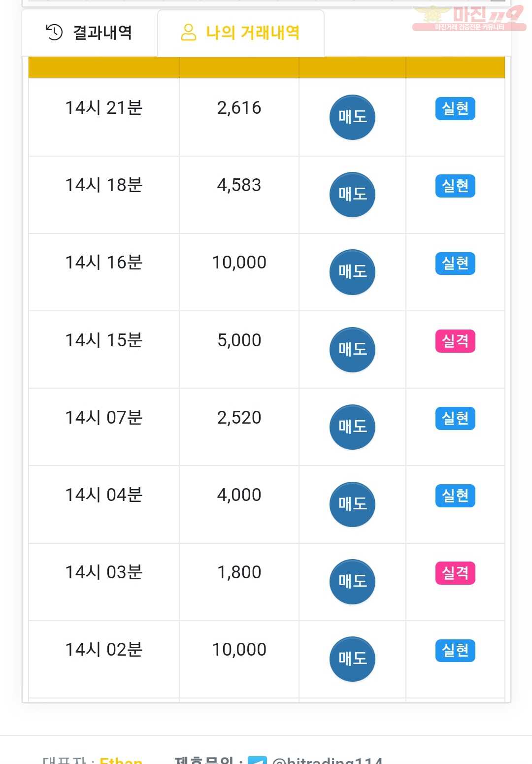Click 매도 badge in 14시 03분 row
Viewport: 532px width, 764px height.
[352, 582]
